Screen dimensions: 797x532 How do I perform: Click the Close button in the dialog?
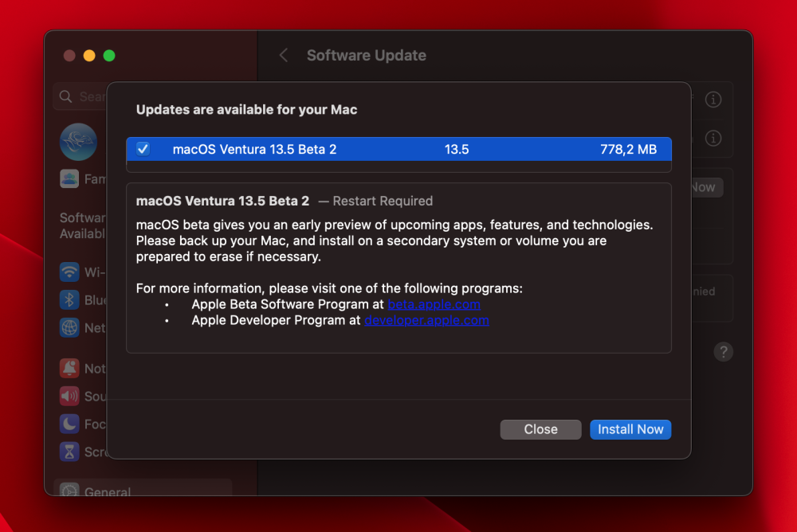click(540, 429)
